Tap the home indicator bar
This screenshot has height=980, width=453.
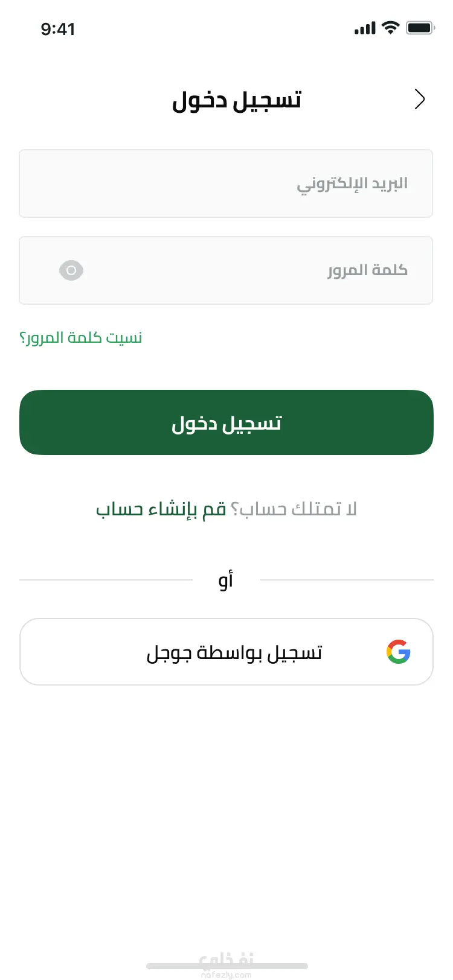tap(226, 966)
